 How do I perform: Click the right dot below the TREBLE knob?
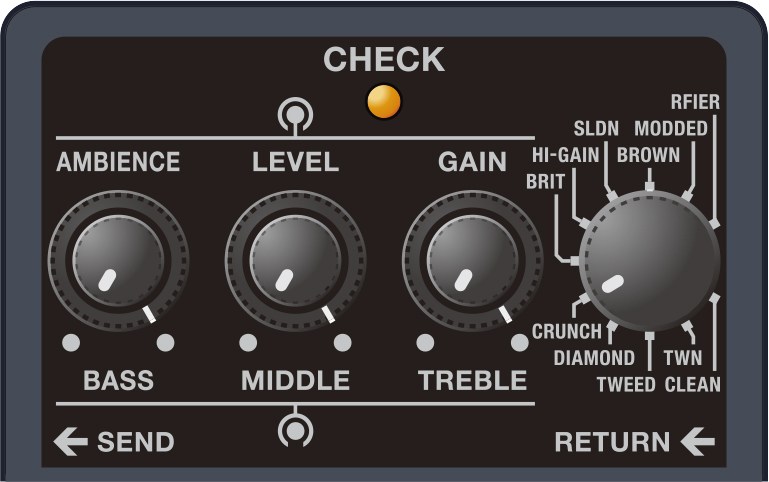(x=519, y=343)
